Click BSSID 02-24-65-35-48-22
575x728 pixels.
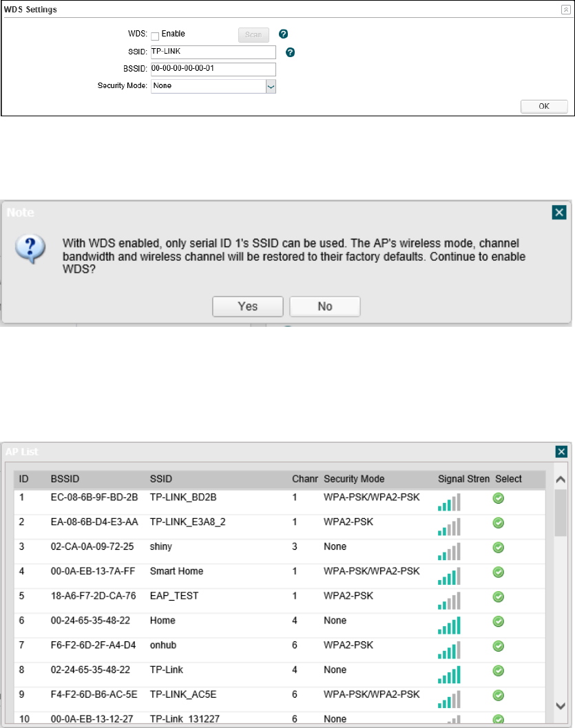coord(91,670)
